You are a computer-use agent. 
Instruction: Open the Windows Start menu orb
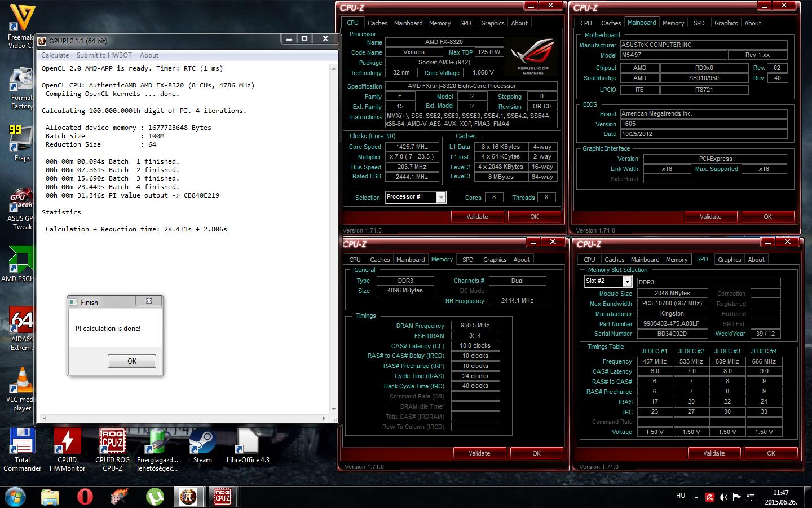tap(15, 497)
